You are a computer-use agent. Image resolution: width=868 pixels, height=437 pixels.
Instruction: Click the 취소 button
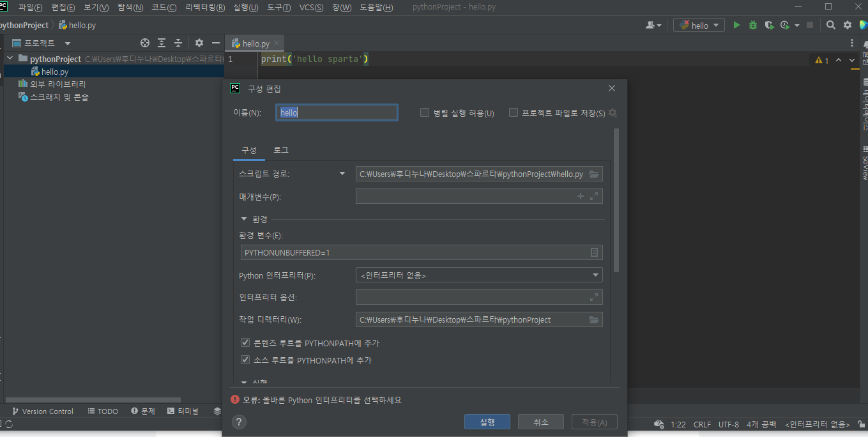540,422
